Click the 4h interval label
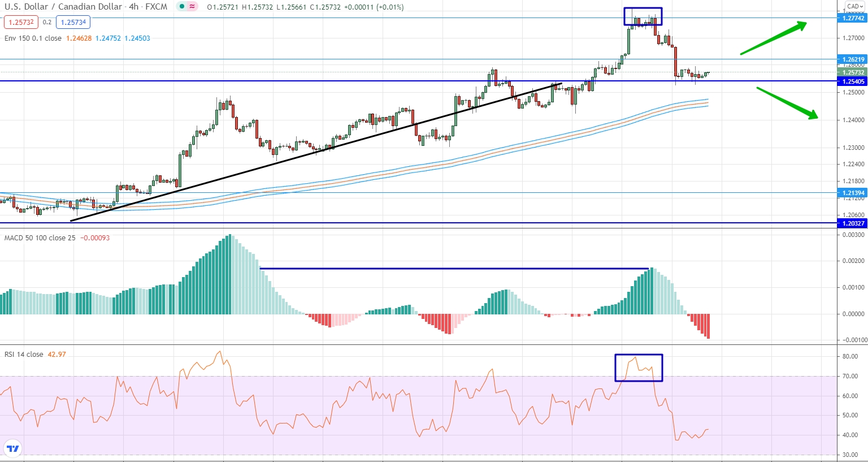This screenshot has height=462, width=868. [x=134, y=7]
